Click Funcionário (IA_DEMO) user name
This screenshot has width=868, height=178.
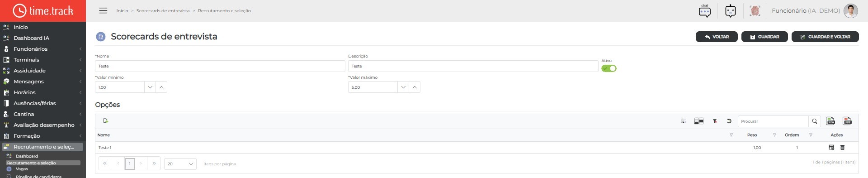tap(806, 10)
